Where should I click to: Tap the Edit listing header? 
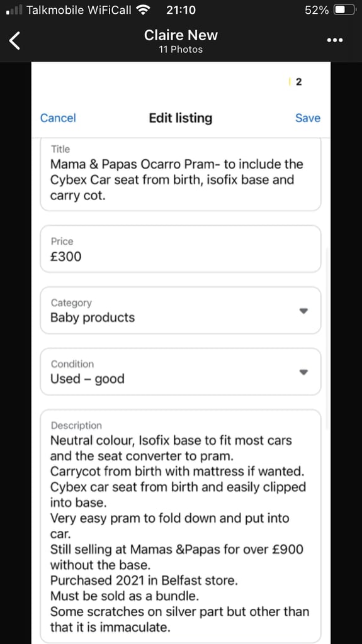point(181,118)
